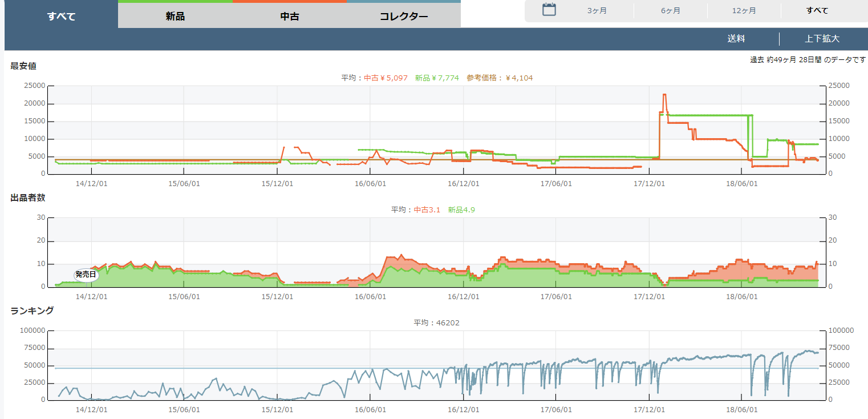Click the ranking average 46202 label

click(436, 323)
